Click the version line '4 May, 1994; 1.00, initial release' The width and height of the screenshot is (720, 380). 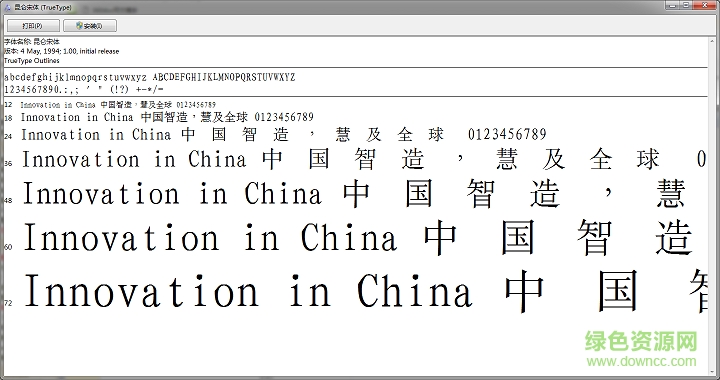click(62, 51)
